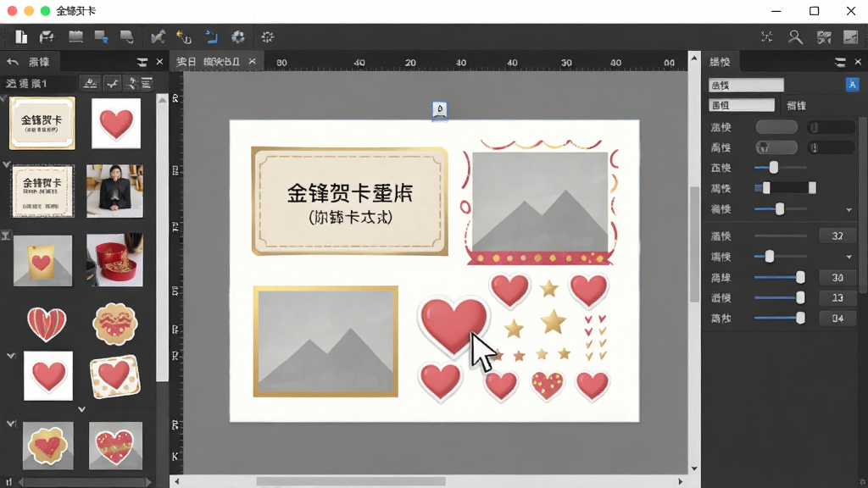Click the second text field in properties panel
Image resolution: width=868 pixels, height=488 pixels.
(x=742, y=105)
